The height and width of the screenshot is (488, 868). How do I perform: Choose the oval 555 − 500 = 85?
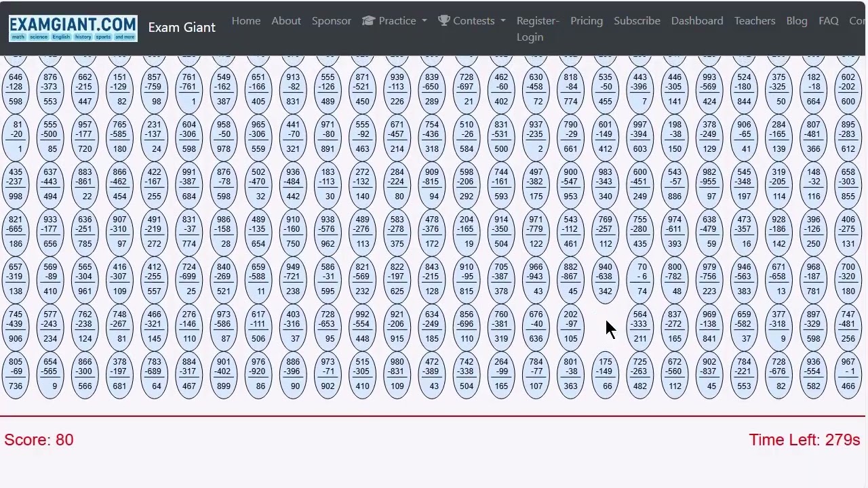point(50,137)
